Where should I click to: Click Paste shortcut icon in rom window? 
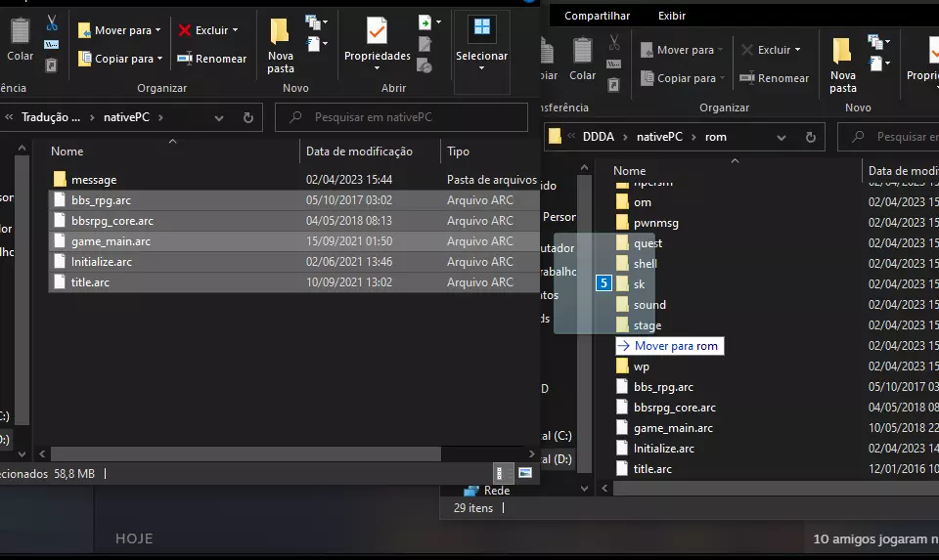(x=614, y=85)
